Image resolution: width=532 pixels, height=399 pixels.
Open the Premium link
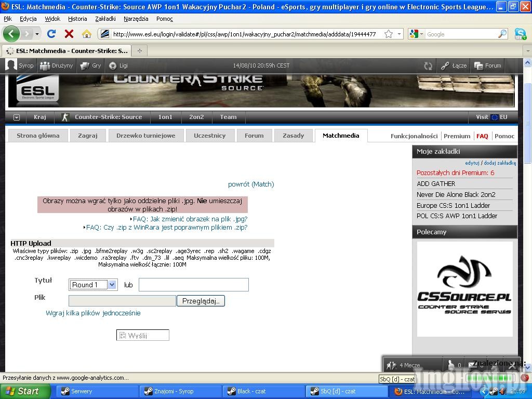[x=457, y=136]
